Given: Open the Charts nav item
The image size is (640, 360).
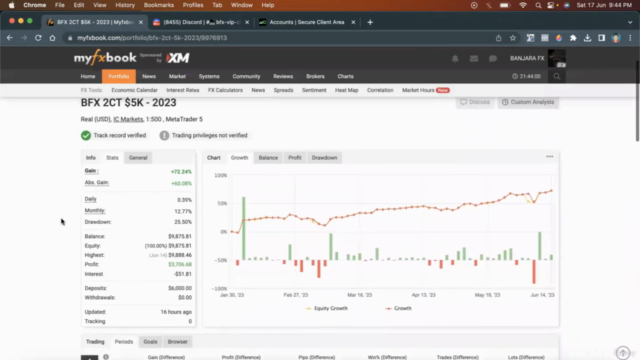Looking at the screenshot, I should [345, 76].
